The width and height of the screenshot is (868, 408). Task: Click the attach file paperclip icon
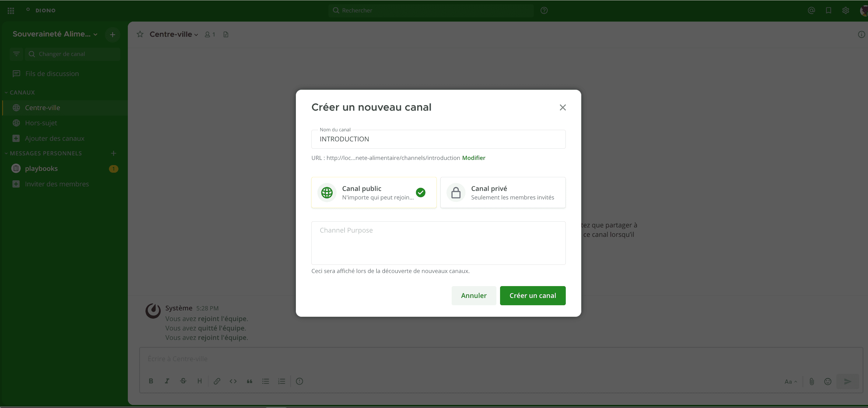click(x=812, y=382)
